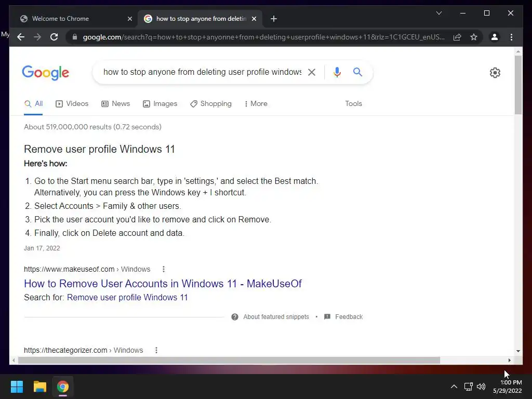The image size is (532, 399).
Task: Open a new tab with plus button
Action: point(274,19)
